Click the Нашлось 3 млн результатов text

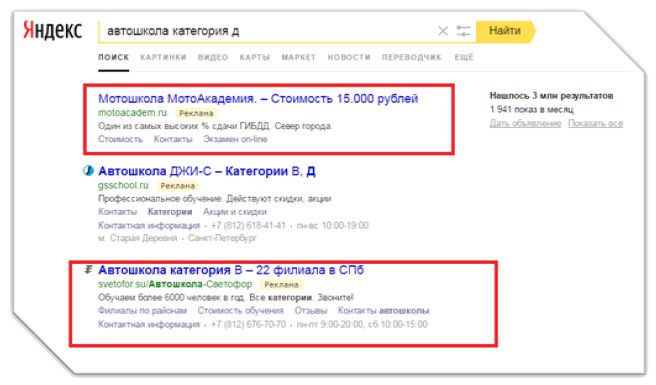click(x=551, y=96)
